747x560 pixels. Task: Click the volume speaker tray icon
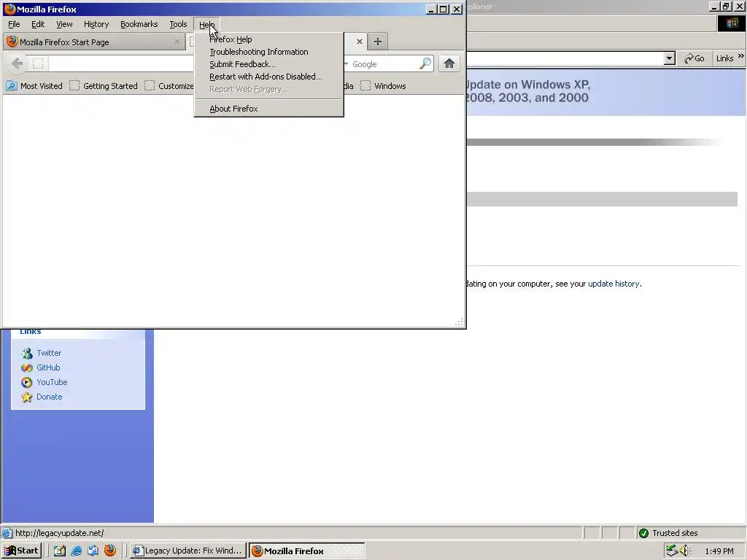point(685,551)
